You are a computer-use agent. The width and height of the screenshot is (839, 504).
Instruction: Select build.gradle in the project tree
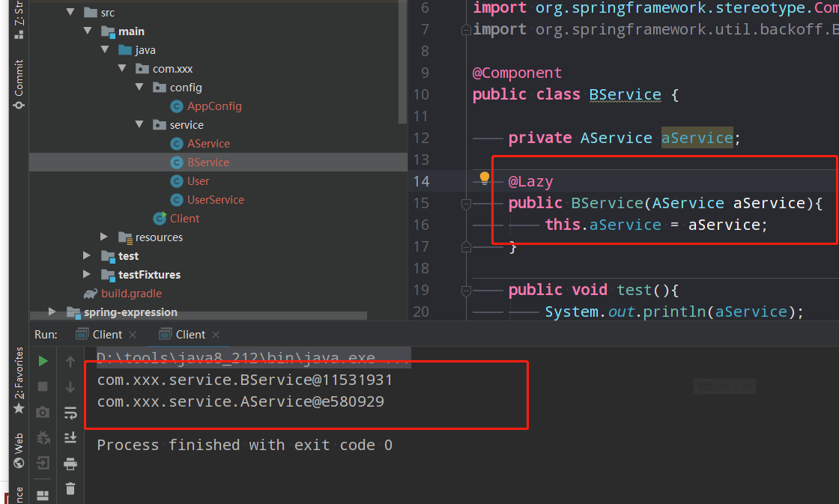click(x=131, y=294)
